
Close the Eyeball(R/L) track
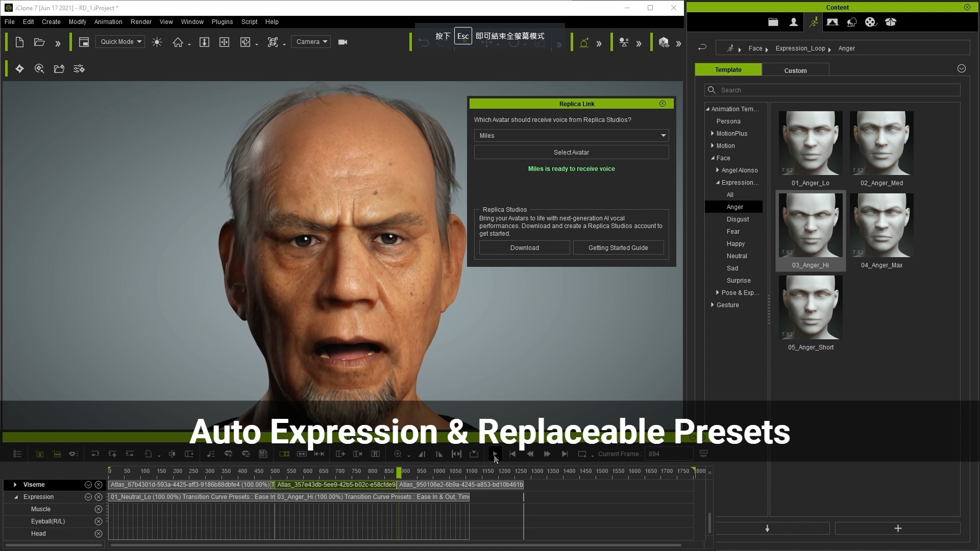[99, 521]
